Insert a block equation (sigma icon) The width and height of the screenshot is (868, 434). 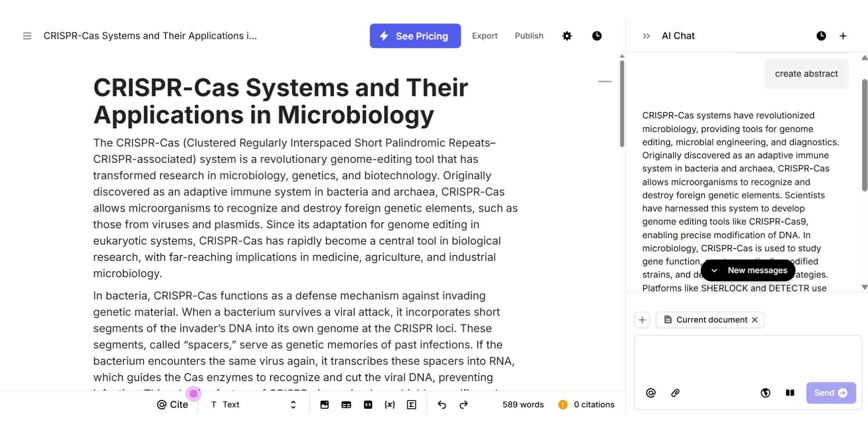pyautogui.click(x=411, y=405)
